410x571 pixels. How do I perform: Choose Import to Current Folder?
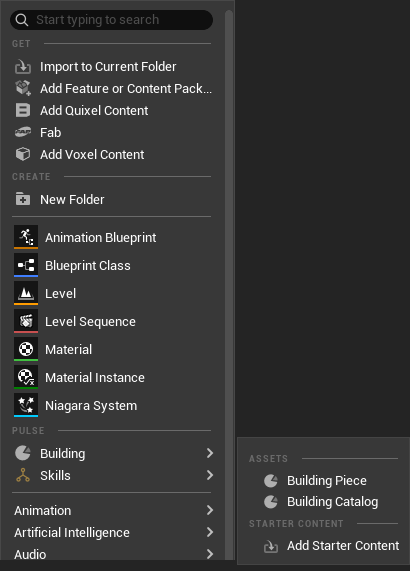click(112, 67)
